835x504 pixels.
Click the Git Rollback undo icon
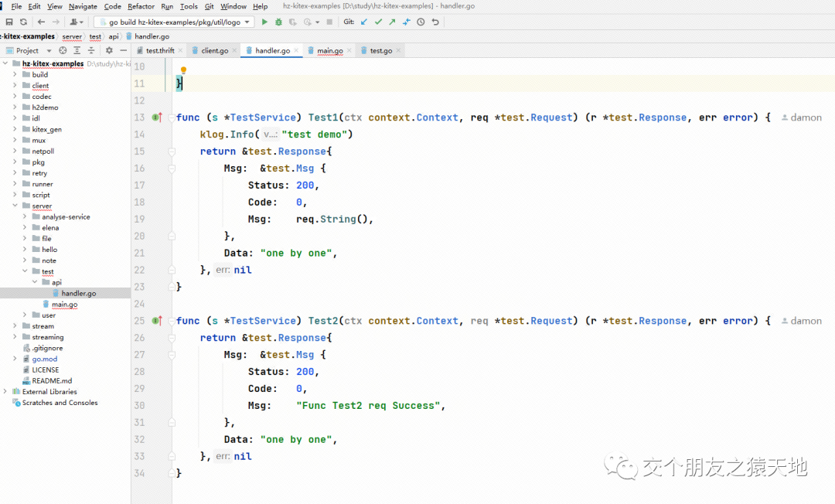click(x=435, y=22)
